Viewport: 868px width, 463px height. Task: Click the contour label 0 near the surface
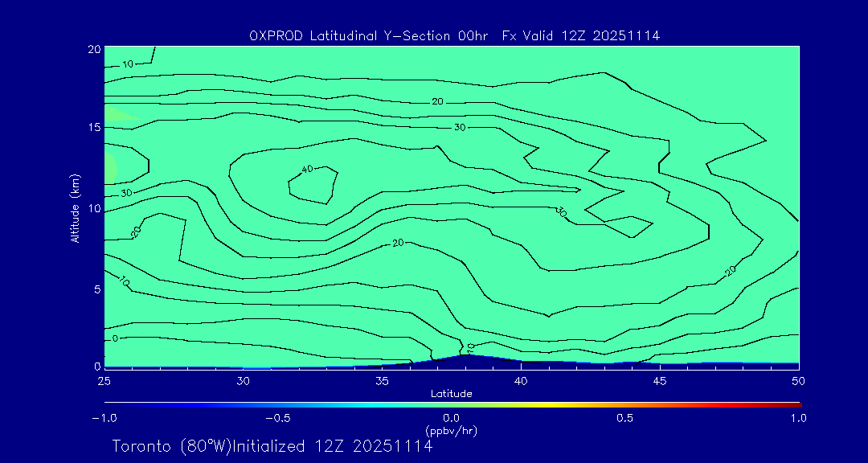115,338
